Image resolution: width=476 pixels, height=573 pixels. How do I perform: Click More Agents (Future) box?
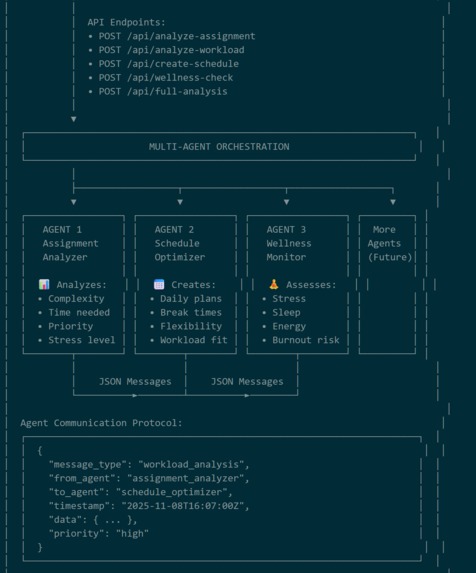[388, 284]
